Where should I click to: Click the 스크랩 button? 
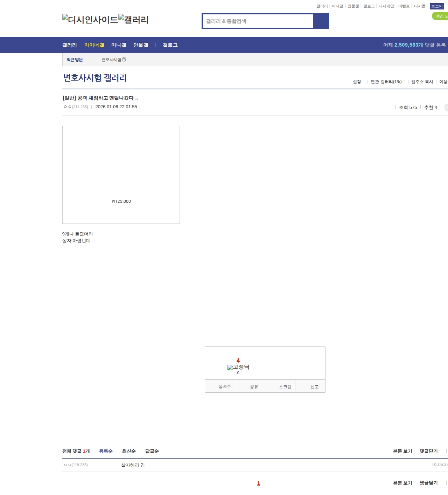pyautogui.click(x=280, y=386)
